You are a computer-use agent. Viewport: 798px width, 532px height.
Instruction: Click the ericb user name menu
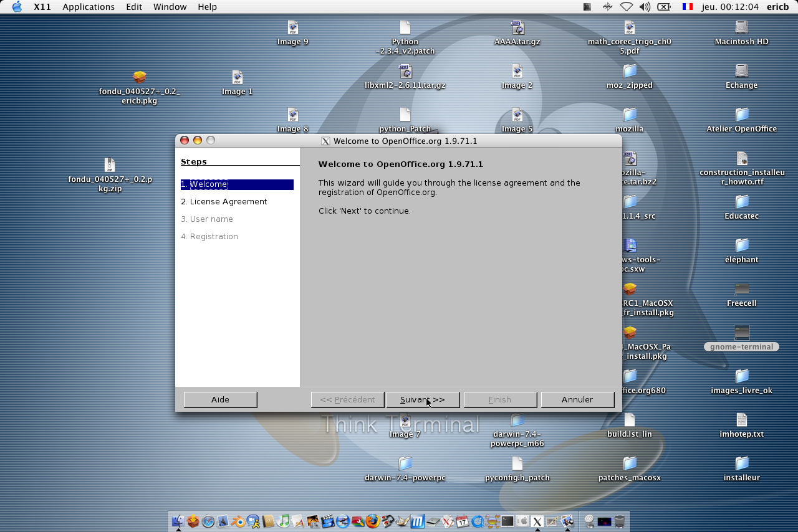click(x=777, y=7)
